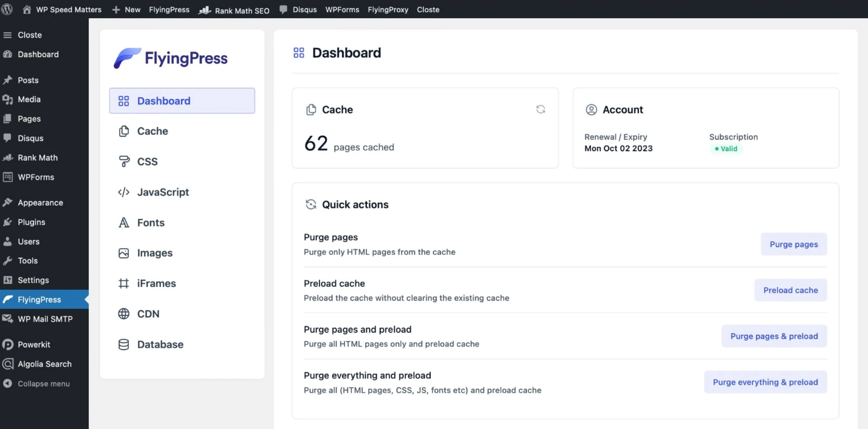The height and width of the screenshot is (429, 868).
Task: Open Pages in WordPress sidebar
Action: [x=44, y=119]
